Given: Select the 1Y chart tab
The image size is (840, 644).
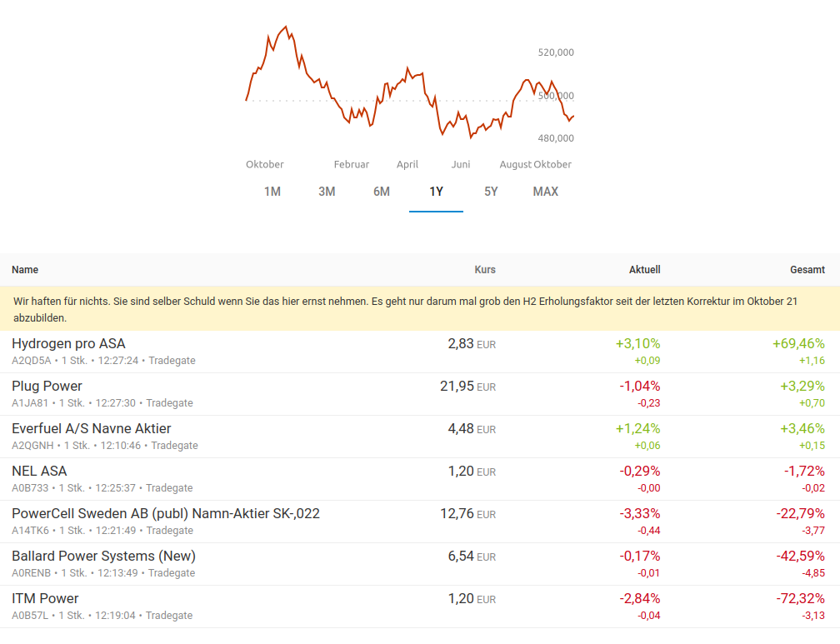Looking at the screenshot, I should [436, 192].
